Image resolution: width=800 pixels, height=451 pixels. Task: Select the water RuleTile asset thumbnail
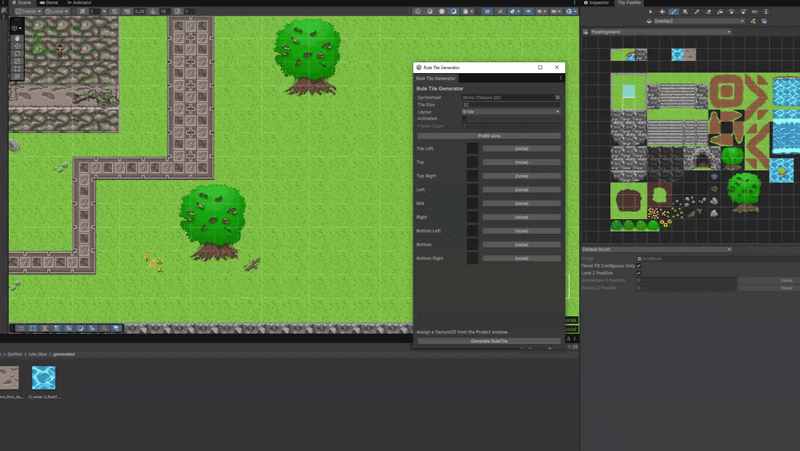44,378
